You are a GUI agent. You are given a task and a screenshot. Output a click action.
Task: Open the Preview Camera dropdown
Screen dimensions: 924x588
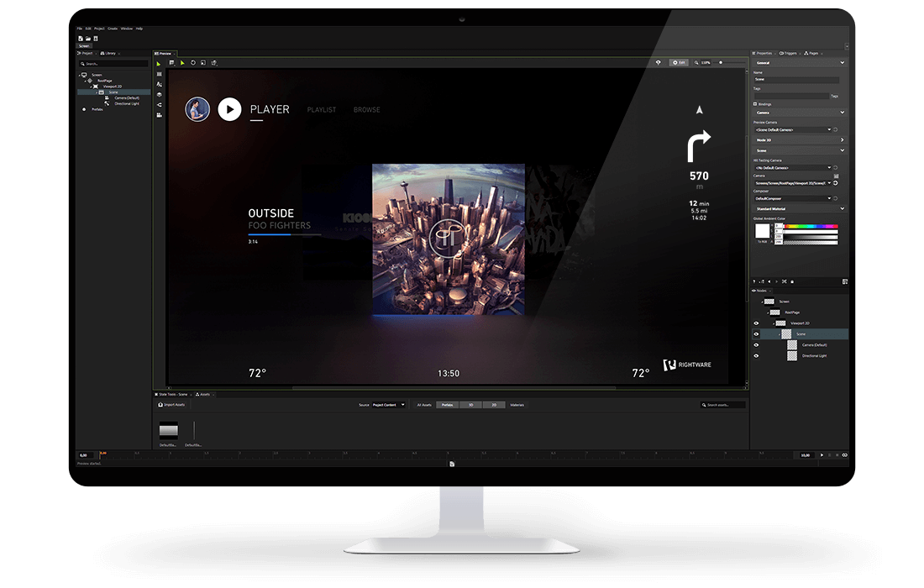793,129
